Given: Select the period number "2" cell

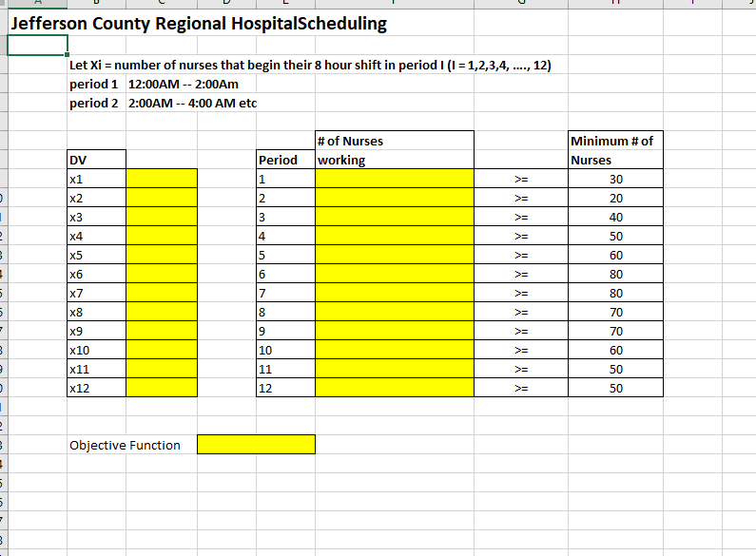Looking at the screenshot, I should point(285,198).
